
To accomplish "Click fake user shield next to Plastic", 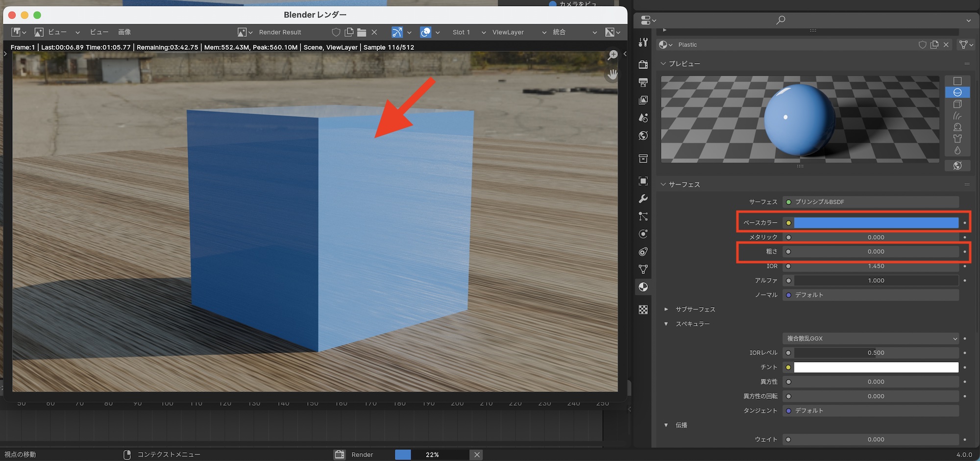I will 922,45.
